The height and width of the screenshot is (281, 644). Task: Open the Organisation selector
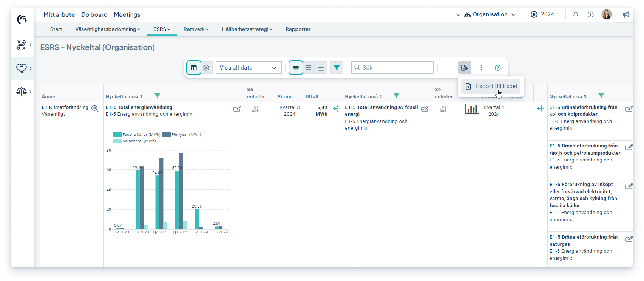pyautogui.click(x=490, y=14)
